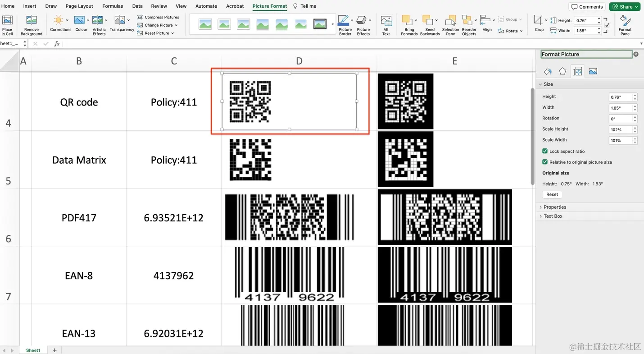Toggle Relative to original picture size

(x=545, y=162)
